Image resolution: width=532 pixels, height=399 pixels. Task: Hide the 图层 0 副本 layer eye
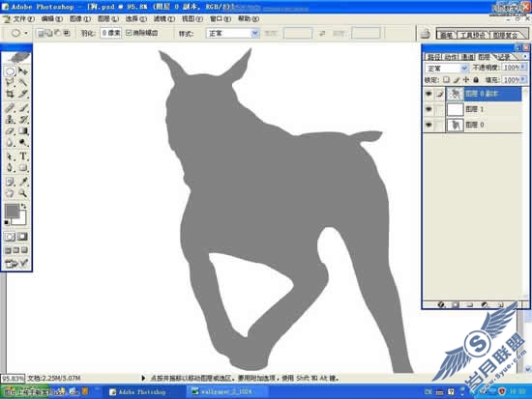click(x=429, y=94)
